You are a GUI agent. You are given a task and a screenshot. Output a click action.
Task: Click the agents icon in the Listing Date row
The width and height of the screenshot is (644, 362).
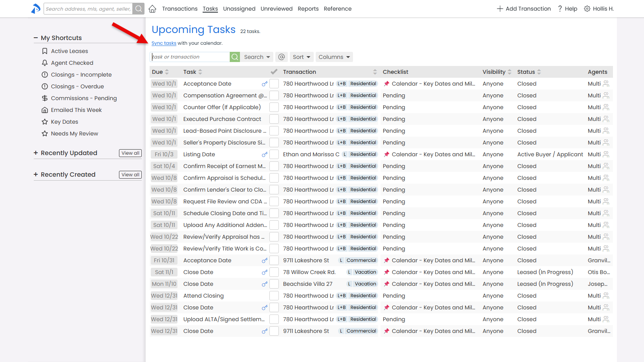click(x=606, y=154)
